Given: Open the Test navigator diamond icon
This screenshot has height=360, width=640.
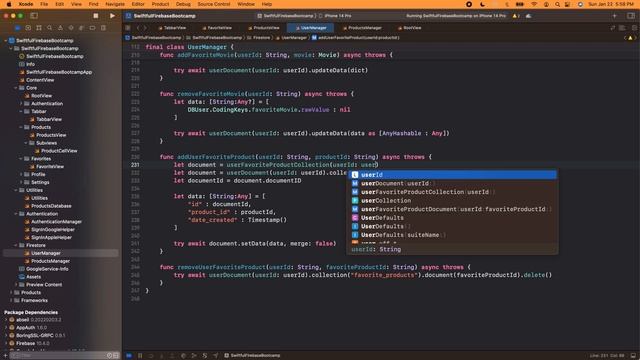Looking at the screenshot, I should pyautogui.click(x=71, y=28).
